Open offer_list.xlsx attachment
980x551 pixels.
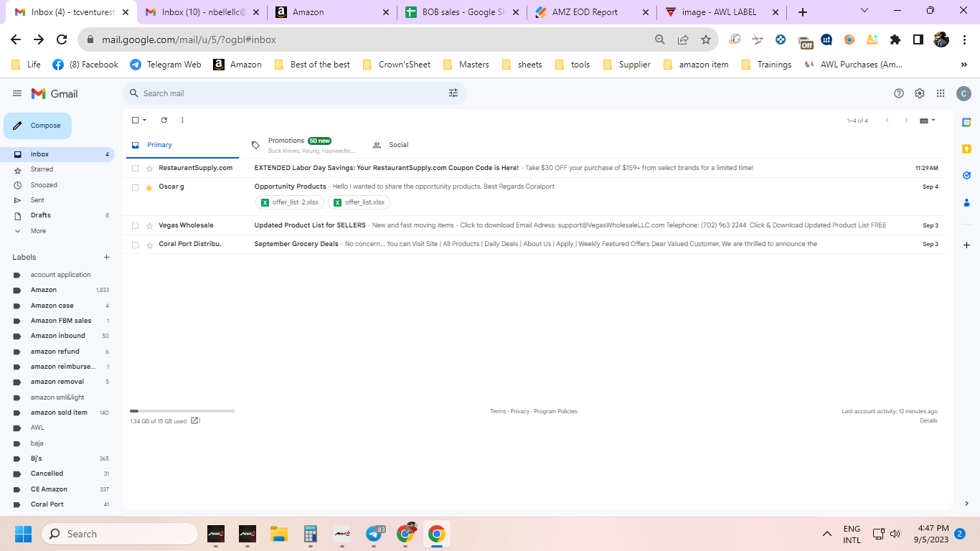[359, 202]
